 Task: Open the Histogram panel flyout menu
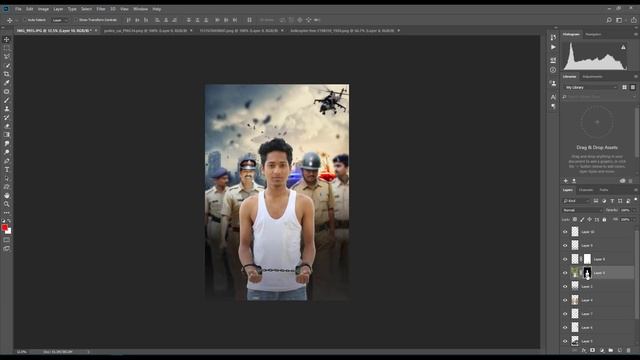click(x=636, y=35)
